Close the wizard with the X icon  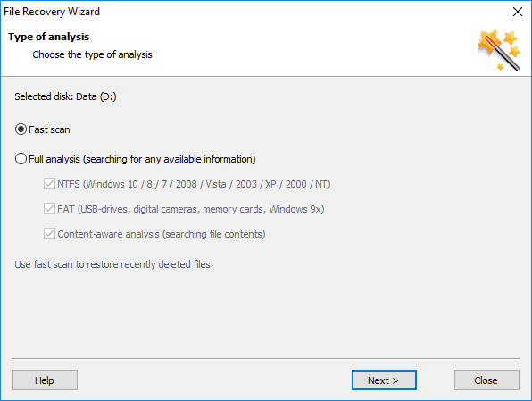(x=518, y=12)
